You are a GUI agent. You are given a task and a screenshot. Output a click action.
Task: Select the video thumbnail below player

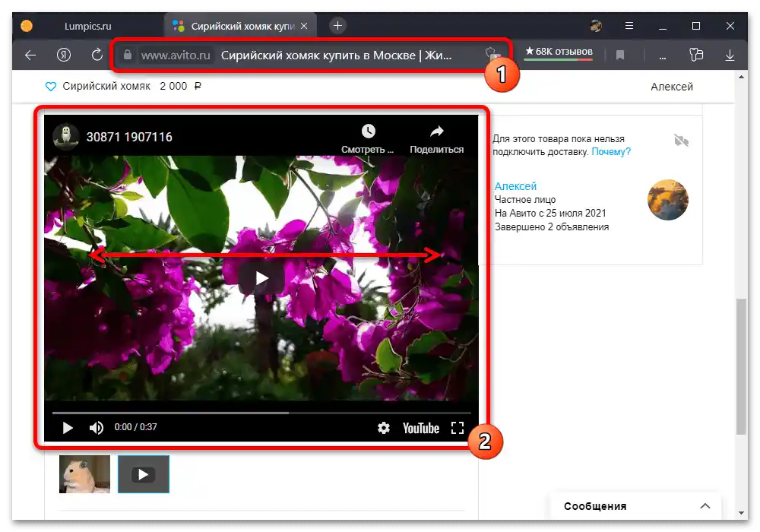click(x=144, y=473)
